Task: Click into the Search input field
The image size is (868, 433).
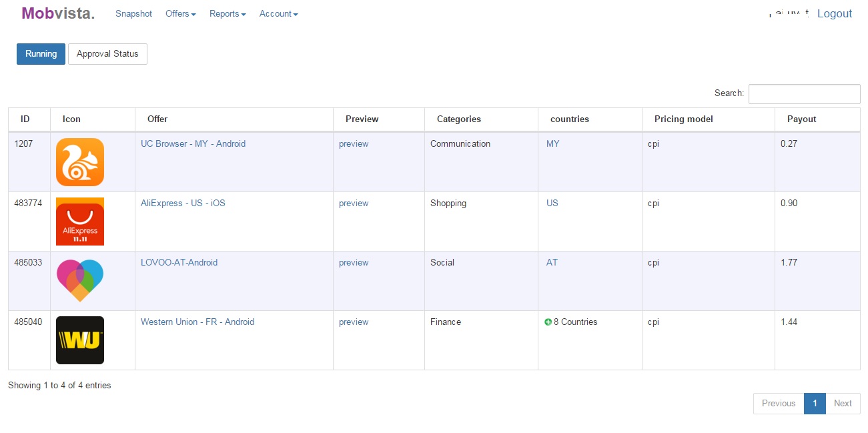Action: (804, 94)
